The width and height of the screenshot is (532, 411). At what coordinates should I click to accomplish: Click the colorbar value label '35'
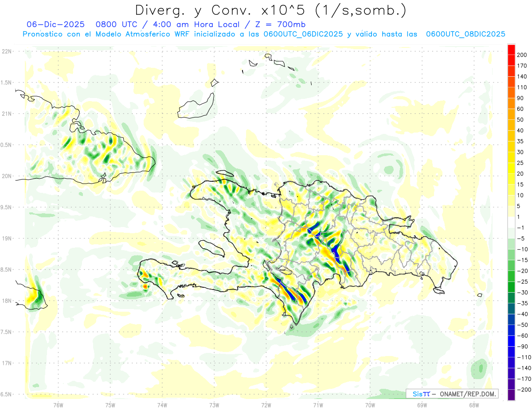click(x=520, y=141)
